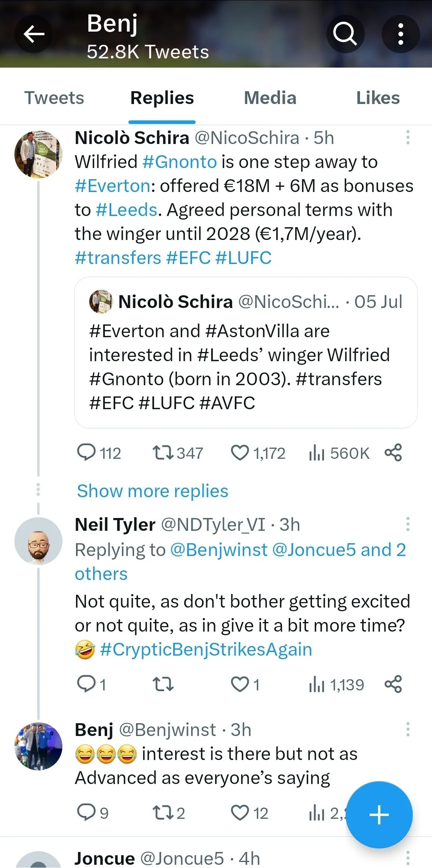Reply to Nicolò Schira's Gnonto tweet

(86, 453)
